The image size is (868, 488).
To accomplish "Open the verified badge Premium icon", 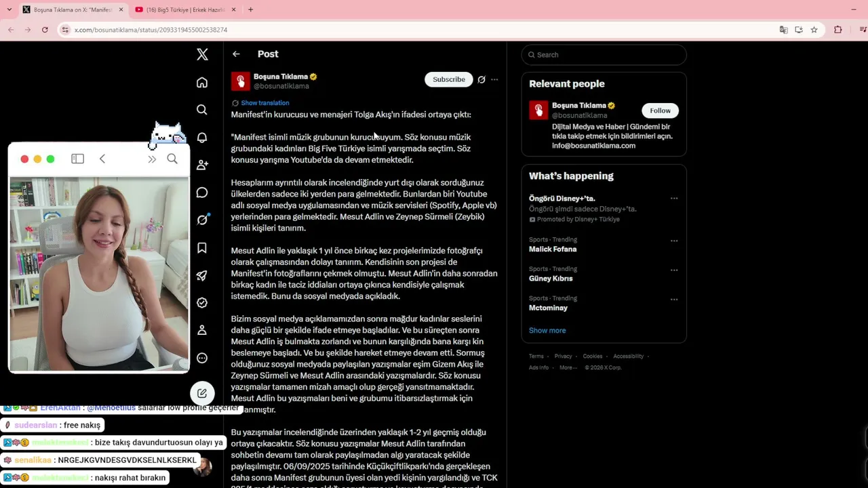I will (202, 303).
